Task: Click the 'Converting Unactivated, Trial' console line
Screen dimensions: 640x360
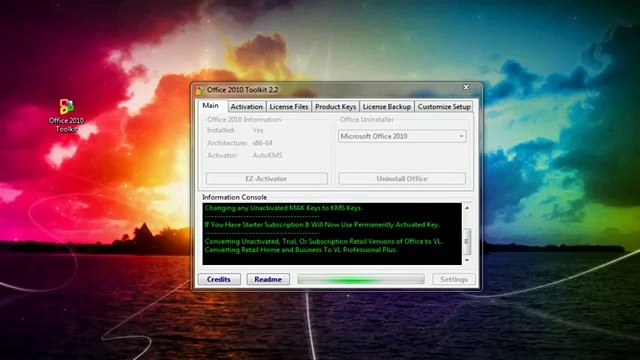Action: pyautogui.click(x=323, y=241)
